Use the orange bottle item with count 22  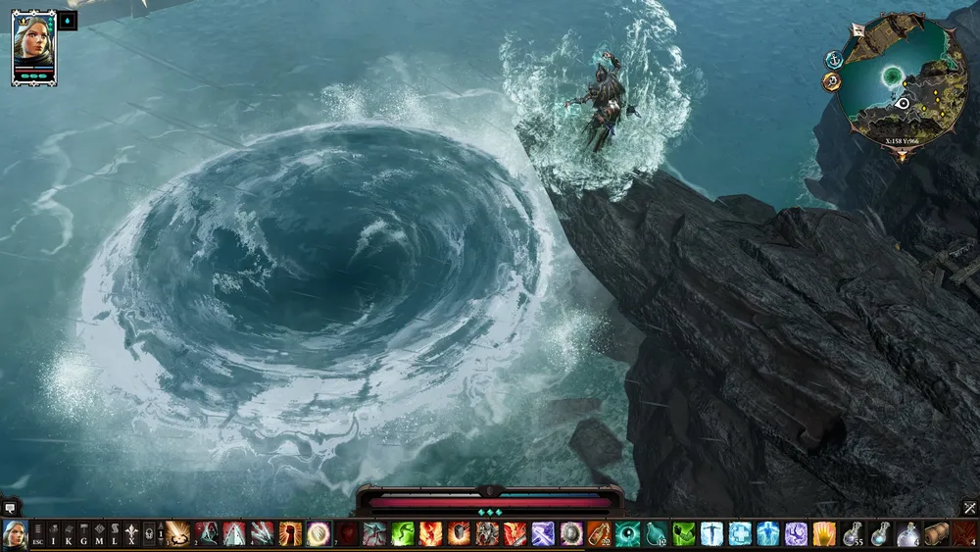coord(600,534)
